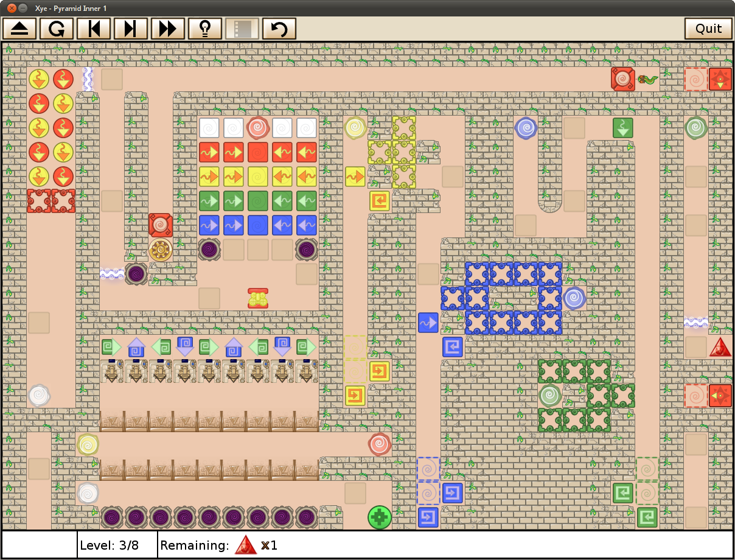
Task: Click the red four-way arrow block at top right
Action: [720, 79]
